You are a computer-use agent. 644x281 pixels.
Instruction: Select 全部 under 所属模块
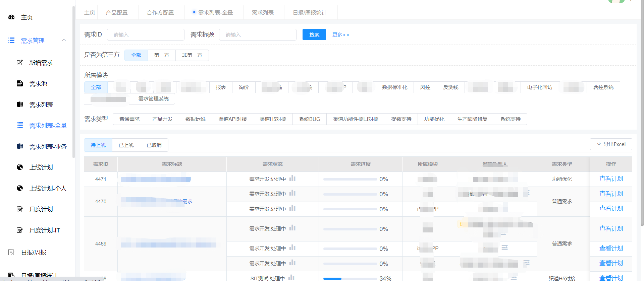(96, 87)
